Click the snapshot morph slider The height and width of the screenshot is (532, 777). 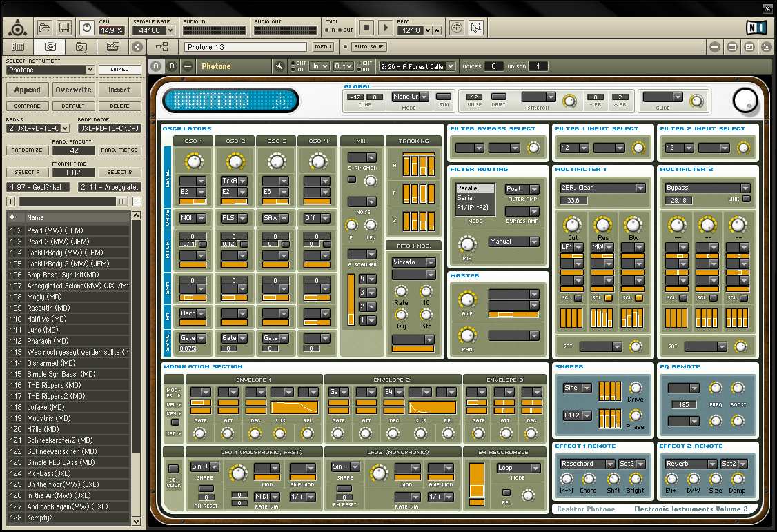click(73, 201)
